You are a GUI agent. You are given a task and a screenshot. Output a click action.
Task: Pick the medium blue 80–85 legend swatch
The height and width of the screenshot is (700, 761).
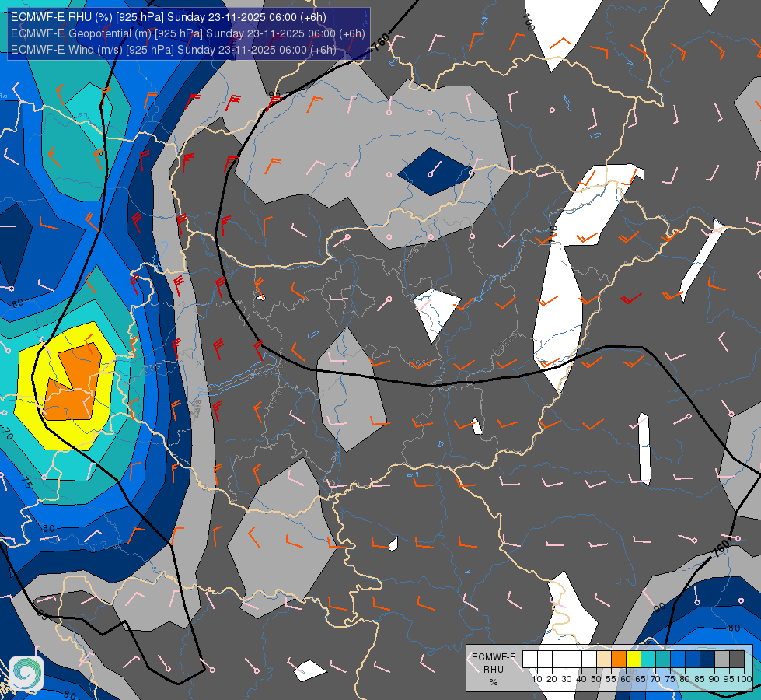693,659
